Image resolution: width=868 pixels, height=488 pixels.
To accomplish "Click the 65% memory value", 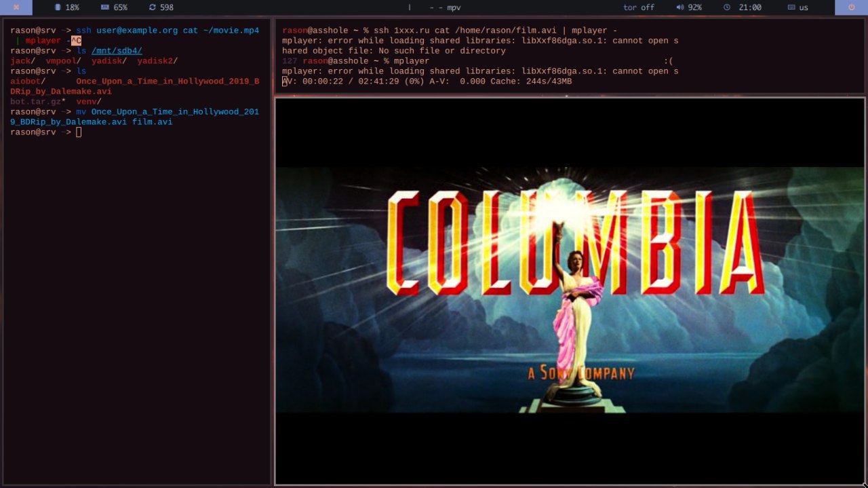I will pyautogui.click(x=120, y=7).
